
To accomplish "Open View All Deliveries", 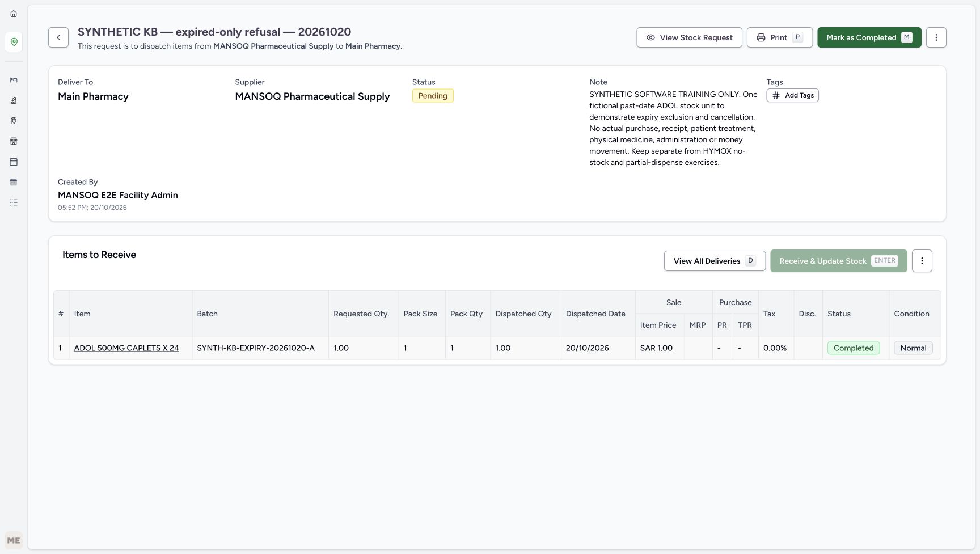I will [x=715, y=261].
